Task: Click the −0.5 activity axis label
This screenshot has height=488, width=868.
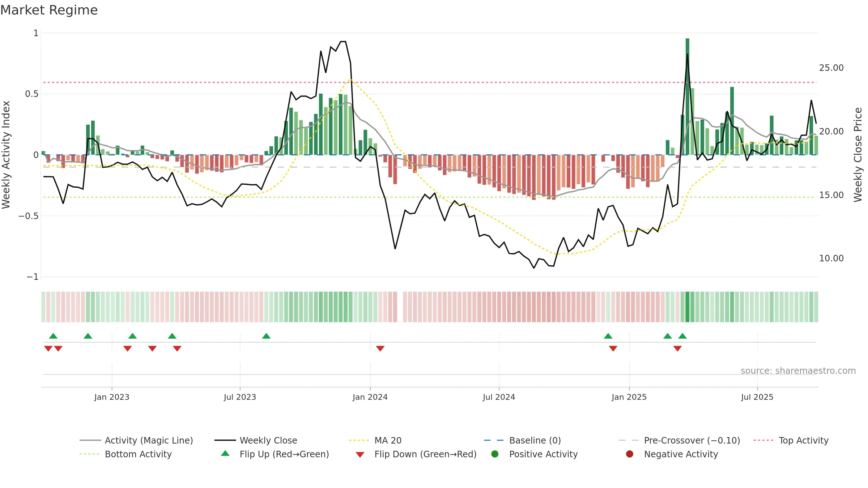Action: [x=28, y=216]
